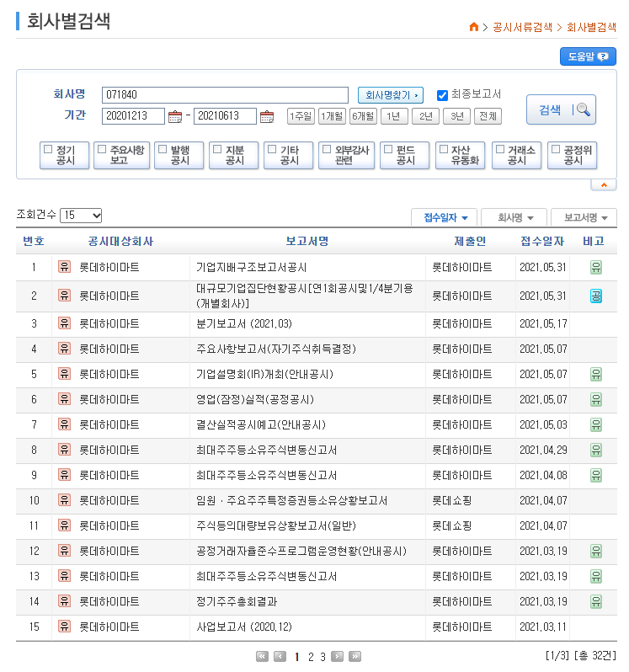629x672 pixels.
Task: Click 롯데쇼핑 submitter in row 10
Action: (x=451, y=500)
